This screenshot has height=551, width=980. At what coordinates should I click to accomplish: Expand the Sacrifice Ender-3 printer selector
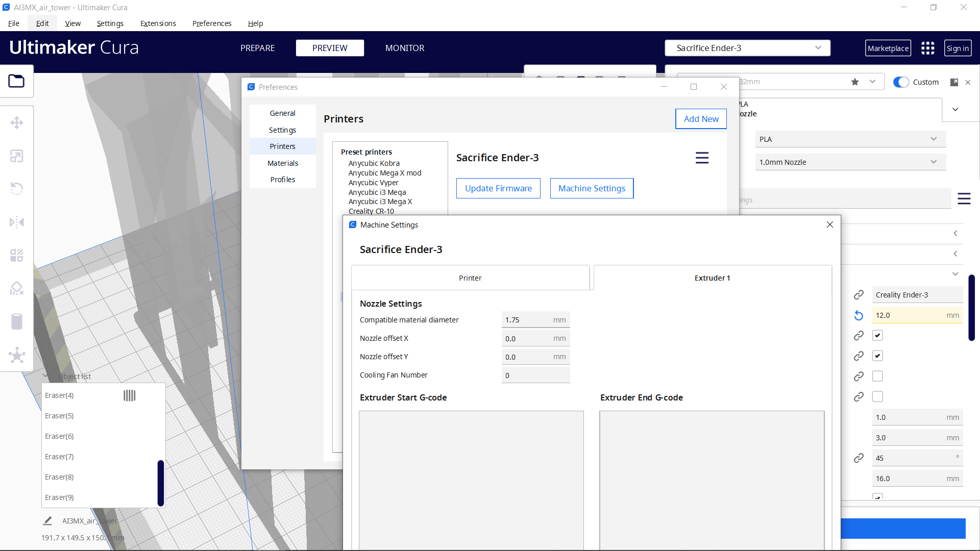click(x=819, y=47)
